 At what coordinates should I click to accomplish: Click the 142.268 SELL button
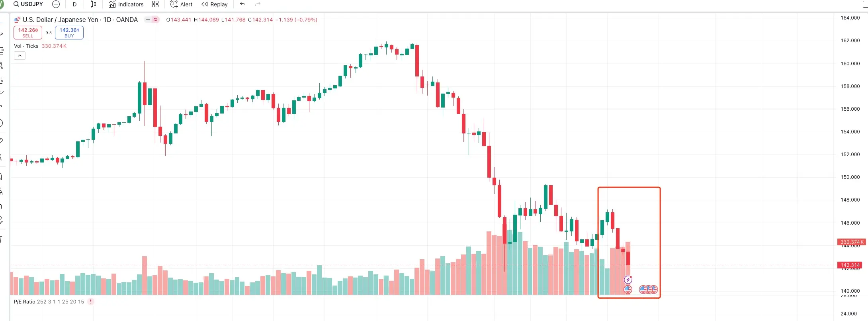[28, 33]
